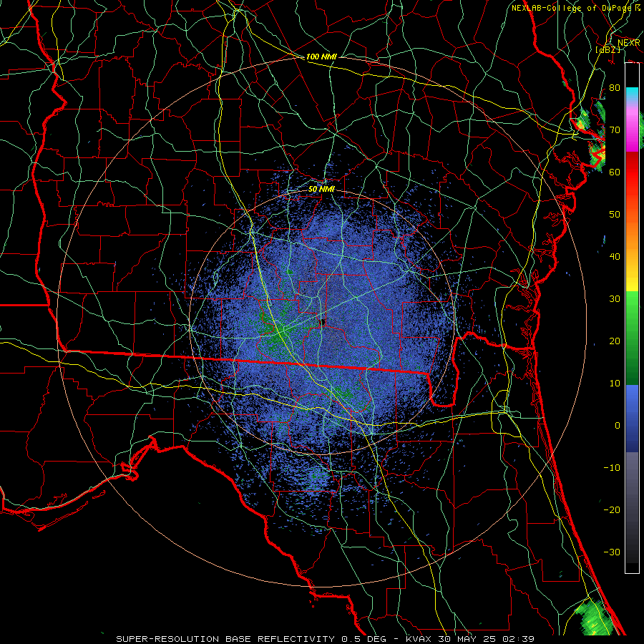Screen dimensions: 644x644
Task: Select the -20 value on the dBZ scale
Action: (612, 510)
